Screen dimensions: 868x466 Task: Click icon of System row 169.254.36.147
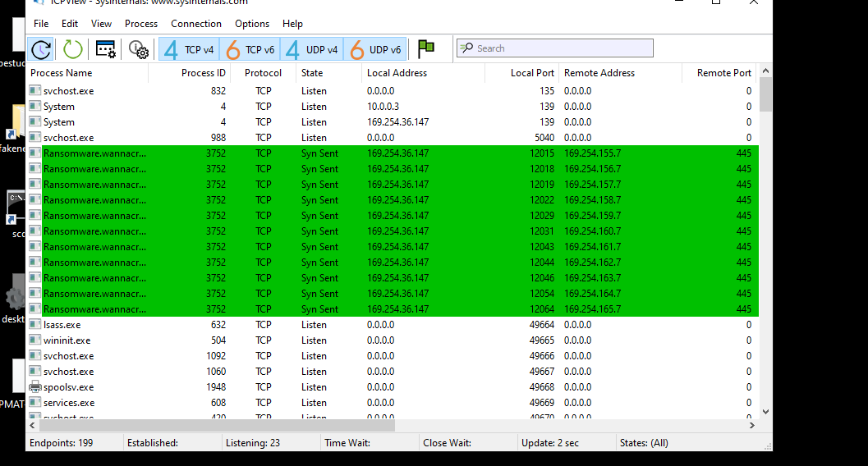pos(34,121)
